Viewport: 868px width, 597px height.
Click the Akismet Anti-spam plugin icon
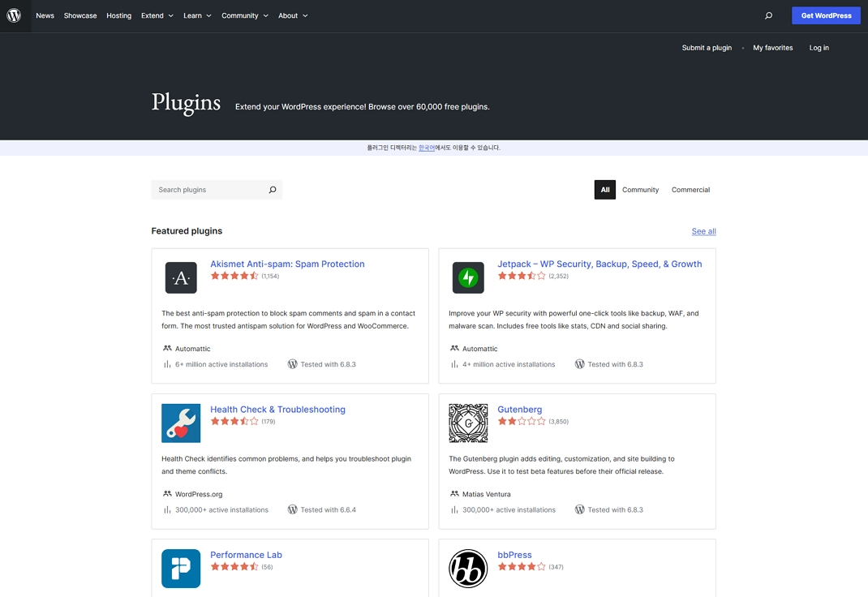(x=181, y=277)
